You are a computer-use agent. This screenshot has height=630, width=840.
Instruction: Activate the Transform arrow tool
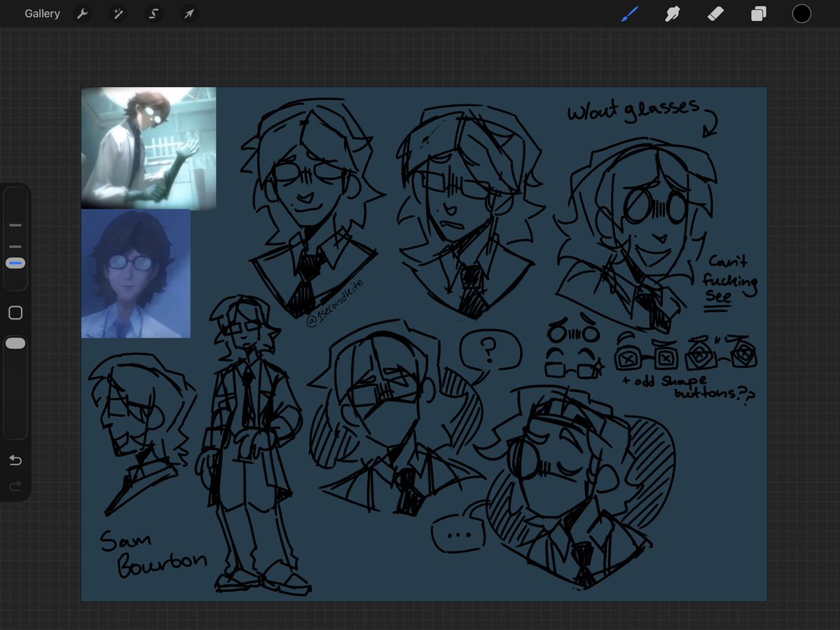coord(189,13)
